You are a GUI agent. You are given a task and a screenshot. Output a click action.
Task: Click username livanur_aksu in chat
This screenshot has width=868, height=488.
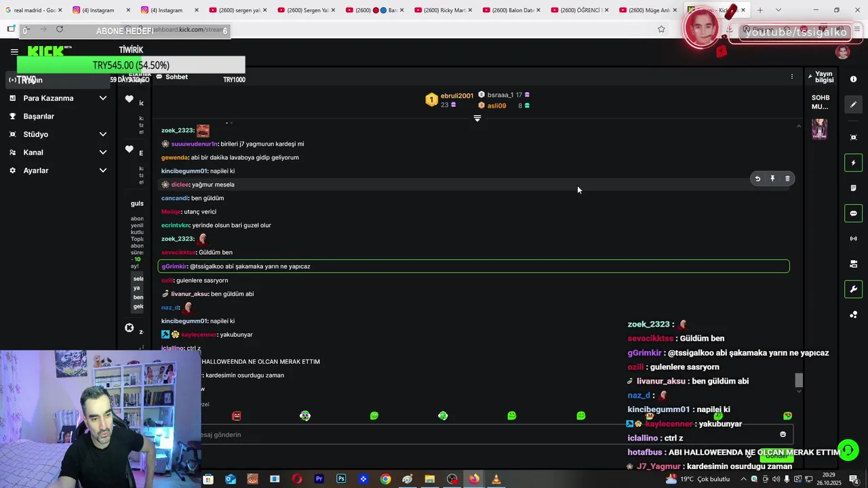click(x=189, y=294)
